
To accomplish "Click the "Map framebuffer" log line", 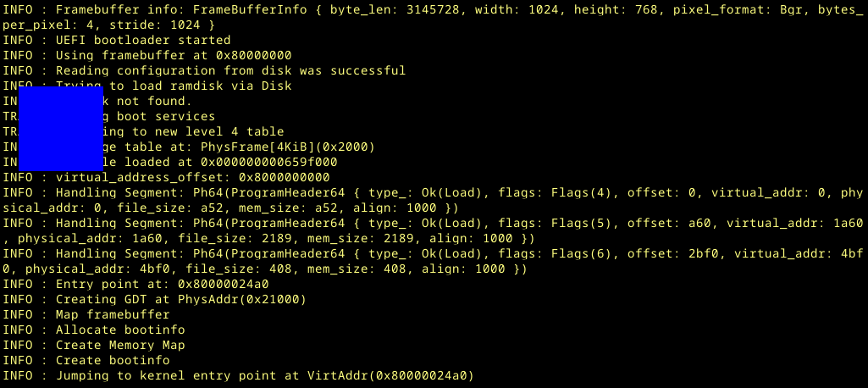I will 113,314.
